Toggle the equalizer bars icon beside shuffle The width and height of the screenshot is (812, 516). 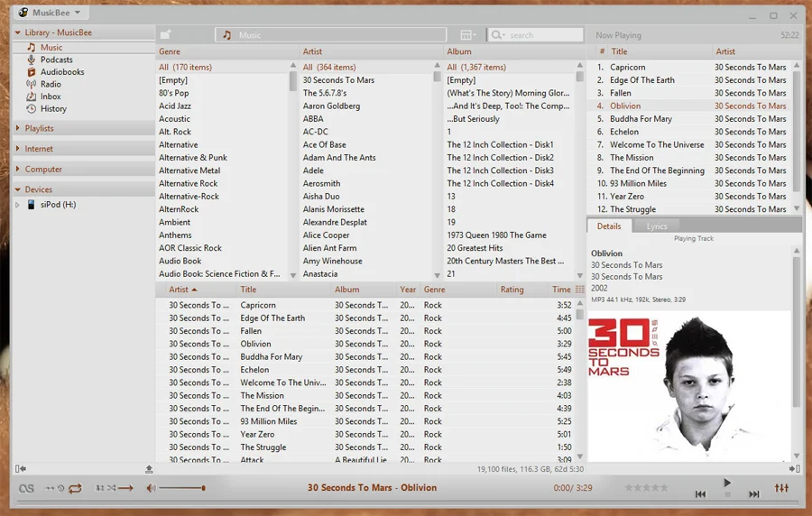(100, 488)
